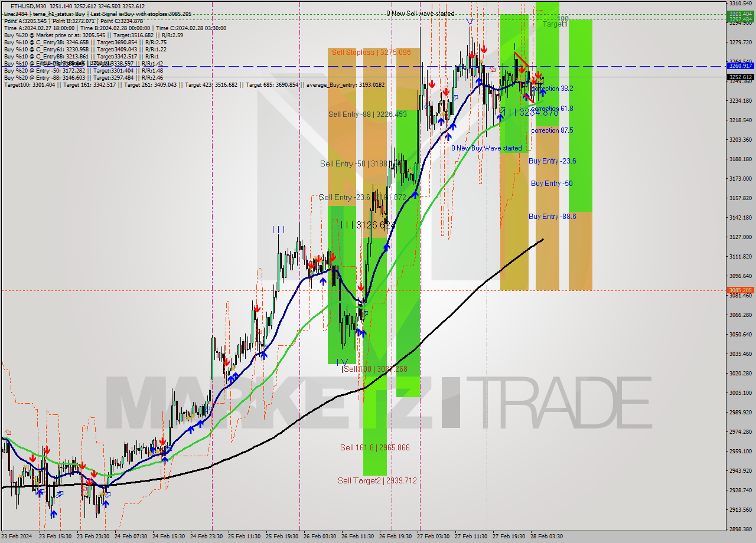Click the 3203.360 price axis value
This screenshot has height=543, width=756.
(741, 140)
